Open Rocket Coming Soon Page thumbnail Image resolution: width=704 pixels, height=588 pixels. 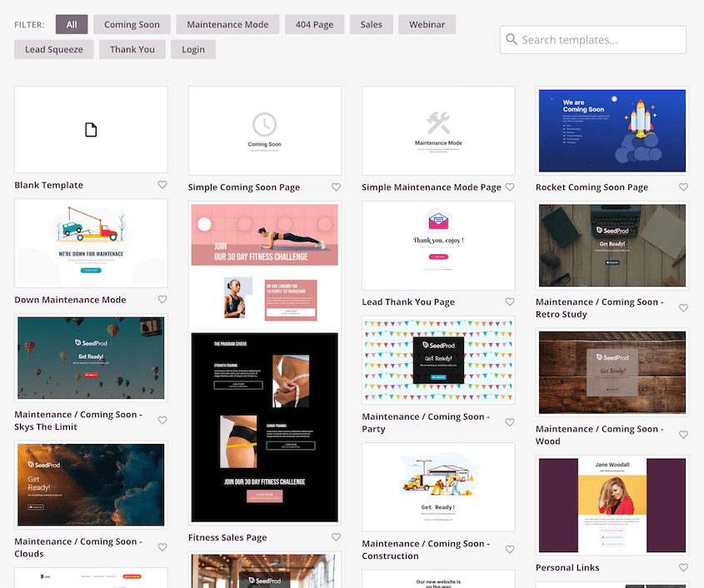click(x=612, y=131)
